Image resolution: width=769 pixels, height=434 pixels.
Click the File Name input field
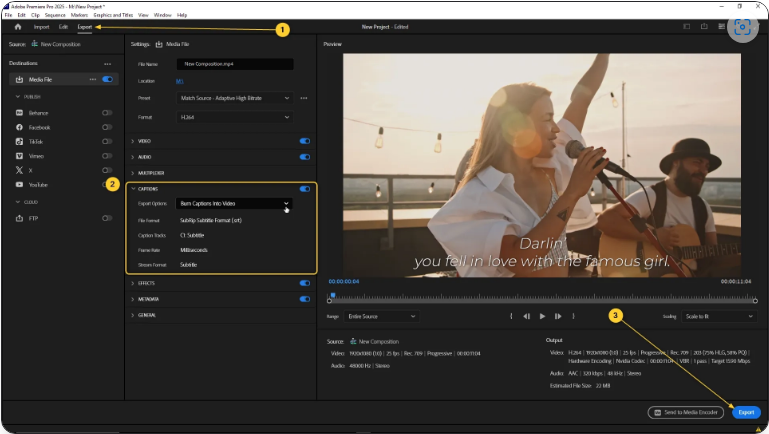click(x=235, y=64)
